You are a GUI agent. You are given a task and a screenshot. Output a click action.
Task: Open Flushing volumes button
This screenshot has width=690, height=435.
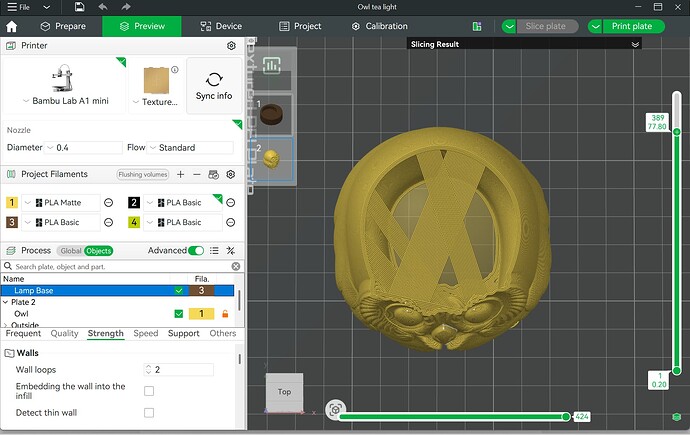point(143,175)
